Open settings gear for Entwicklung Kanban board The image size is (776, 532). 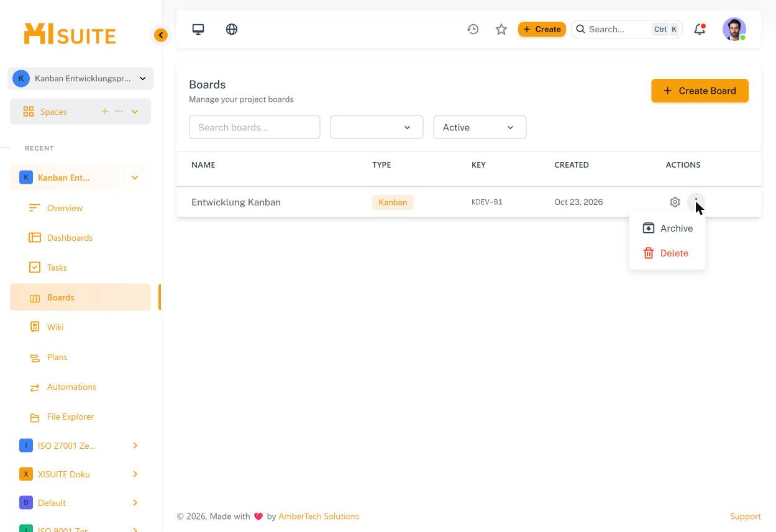coord(675,202)
